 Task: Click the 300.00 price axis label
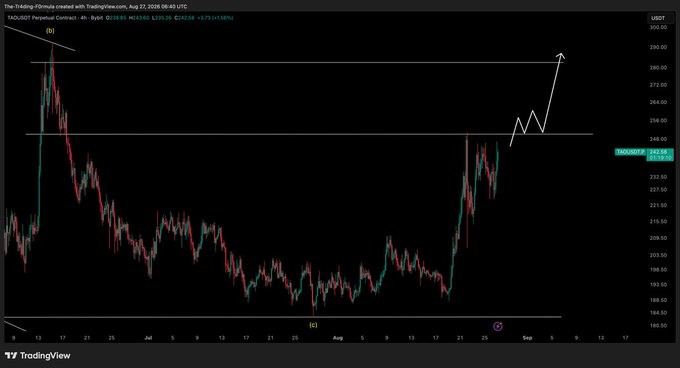pos(658,27)
